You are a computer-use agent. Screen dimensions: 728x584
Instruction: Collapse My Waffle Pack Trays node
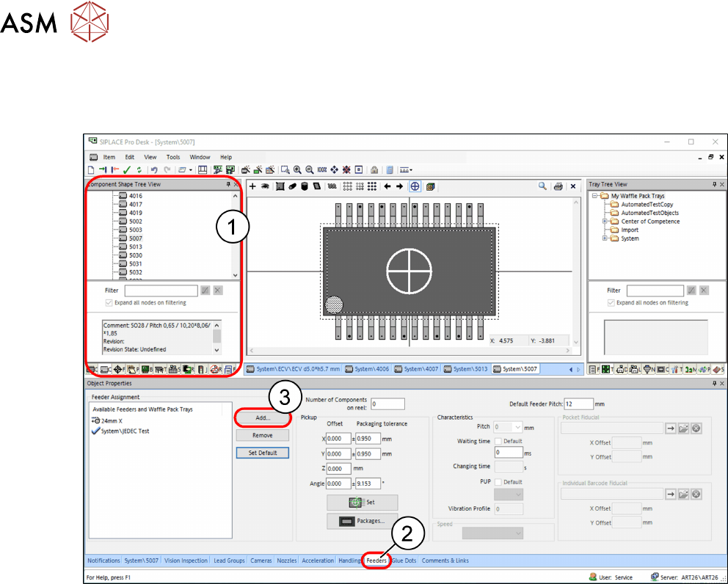594,196
